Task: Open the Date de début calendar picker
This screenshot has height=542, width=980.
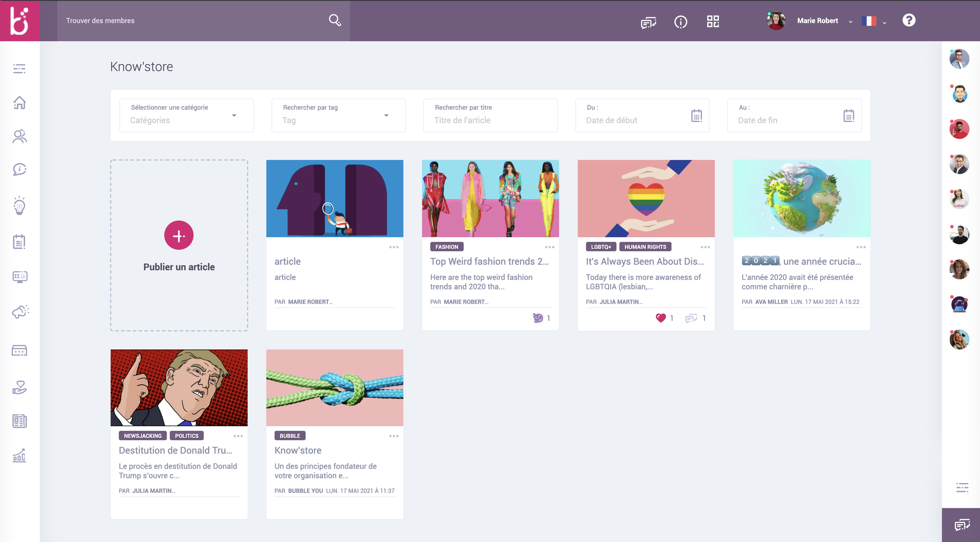Action: 696,116
